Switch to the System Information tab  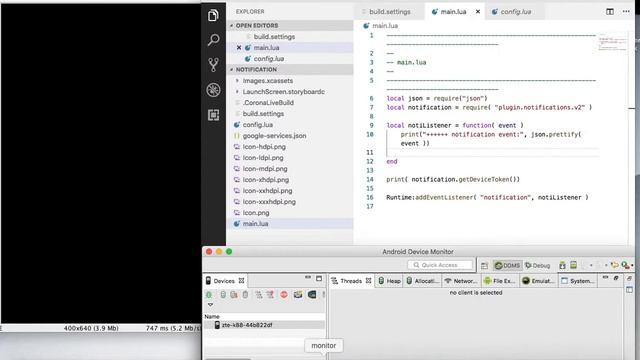[578, 281]
